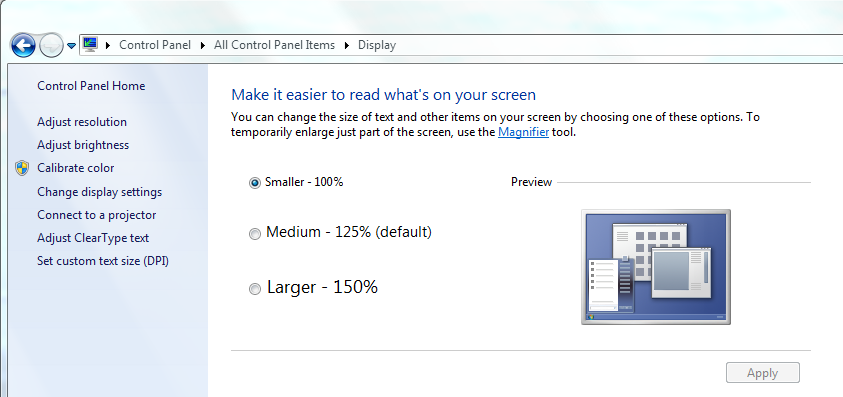Go to Control Panel breadcrumb
843x397 pixels.
click(155, 45)
